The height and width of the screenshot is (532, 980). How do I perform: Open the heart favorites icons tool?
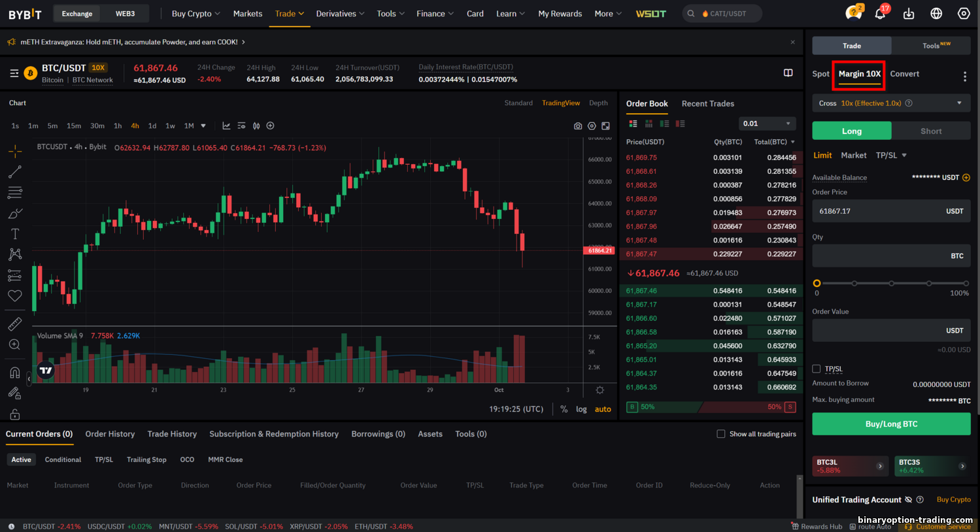click(15, 296)
